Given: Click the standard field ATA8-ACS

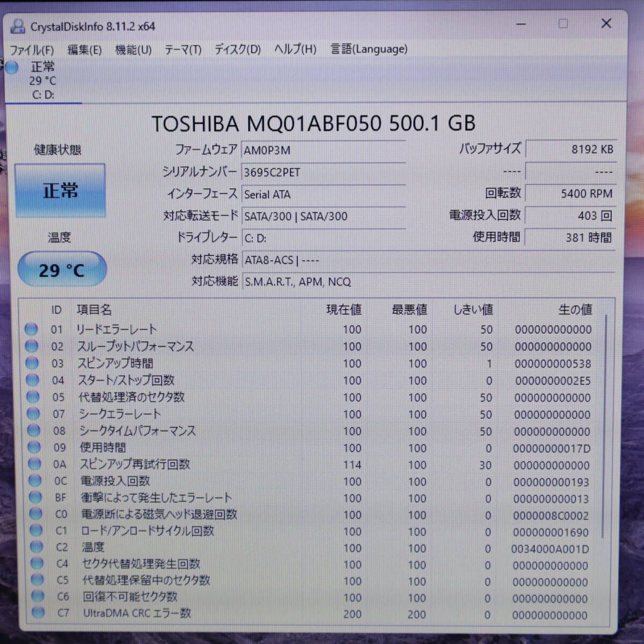Looking at the screenshot, I should point(429,260).
